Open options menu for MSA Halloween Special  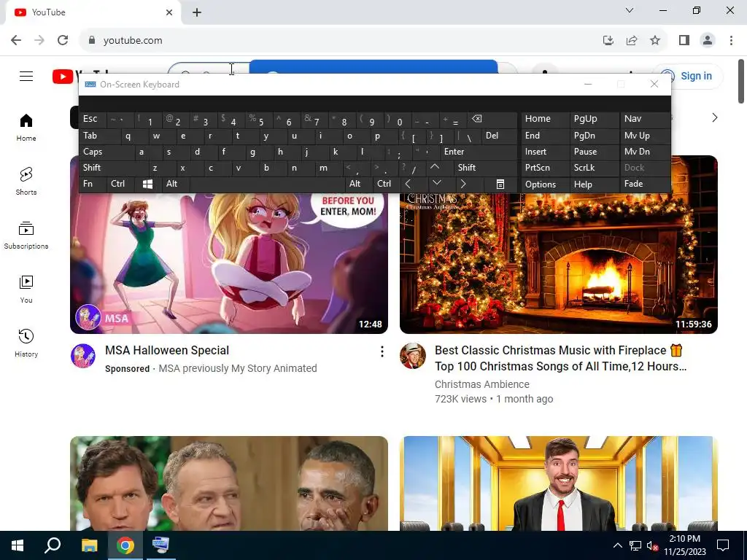(x=382, y=351)
